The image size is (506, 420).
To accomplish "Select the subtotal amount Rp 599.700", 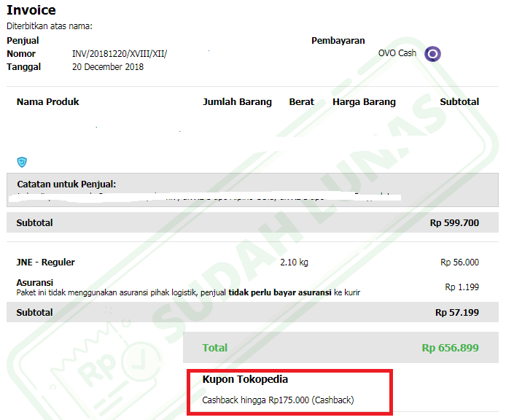I will (454, 222).
